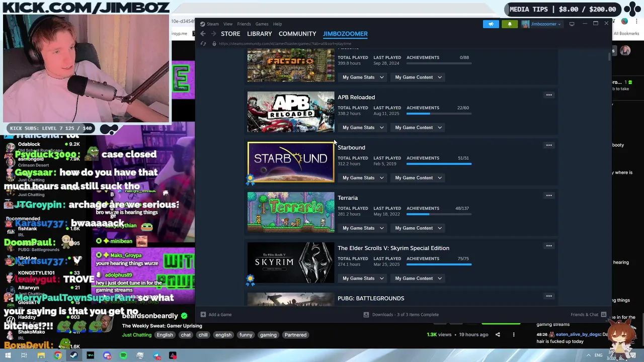The height and width of the screenshot is (362, 644).
Task: Click Starbound perfect-game badge
Action: (x=250, y=179)
